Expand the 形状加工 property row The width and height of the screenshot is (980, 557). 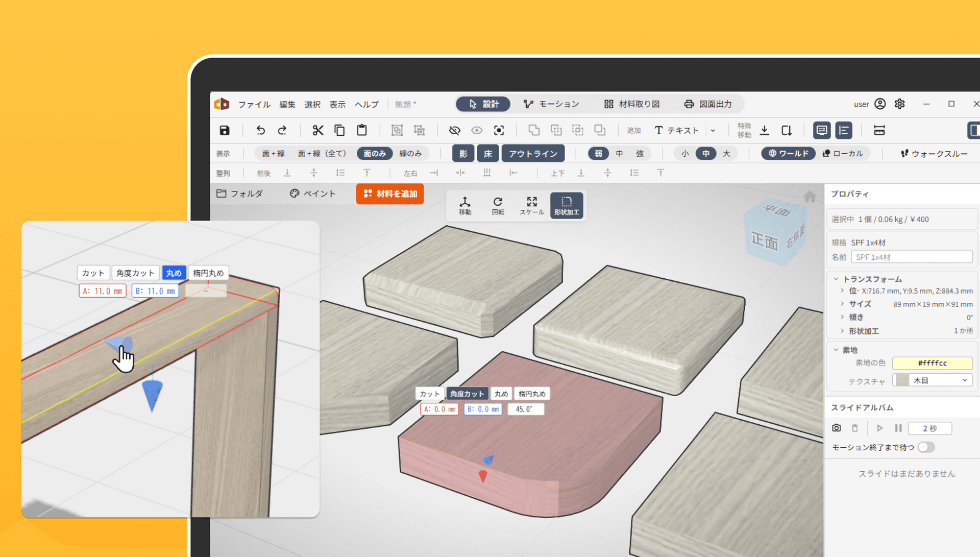pos(842,331)
